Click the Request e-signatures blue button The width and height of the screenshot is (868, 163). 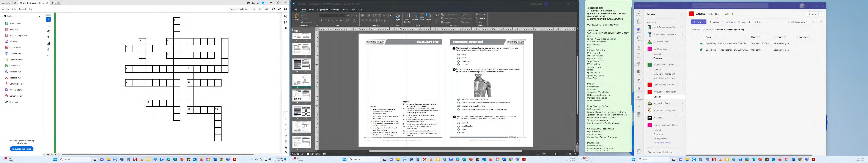(22, 149)
